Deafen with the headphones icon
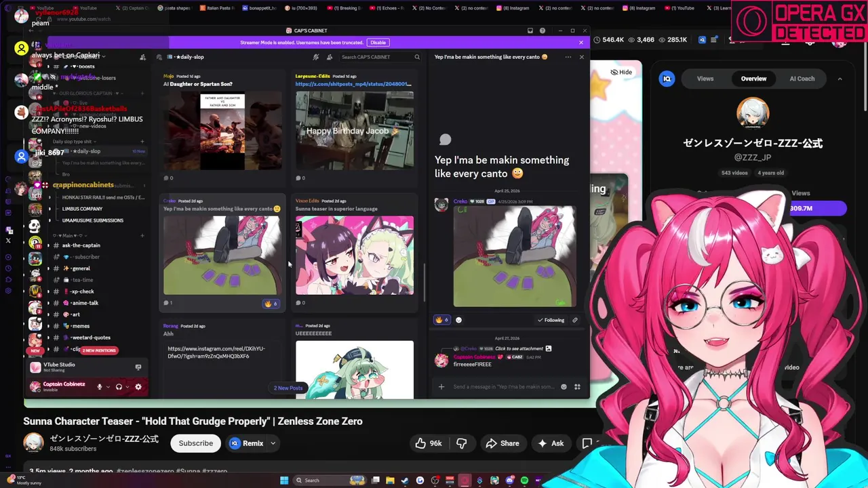Viewport: 868px width, 488px height. tap(119, 387)
